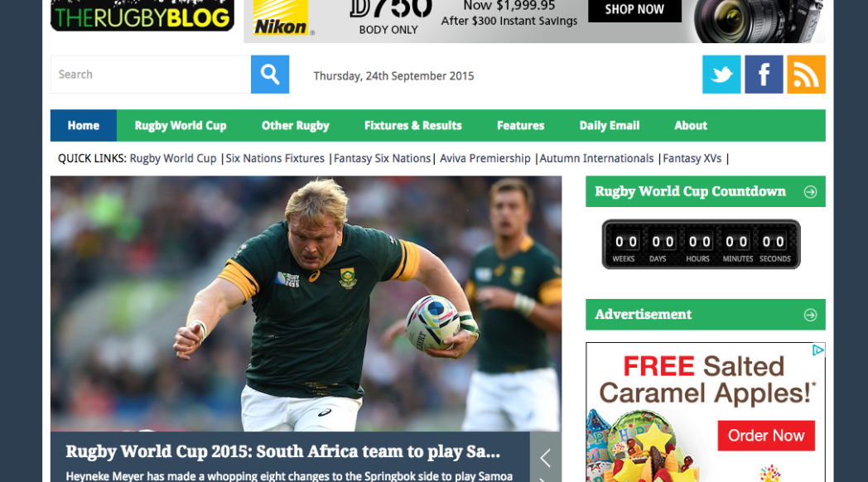Open the Facebook icon link
The image size is (868, 482).
point(764,75)
